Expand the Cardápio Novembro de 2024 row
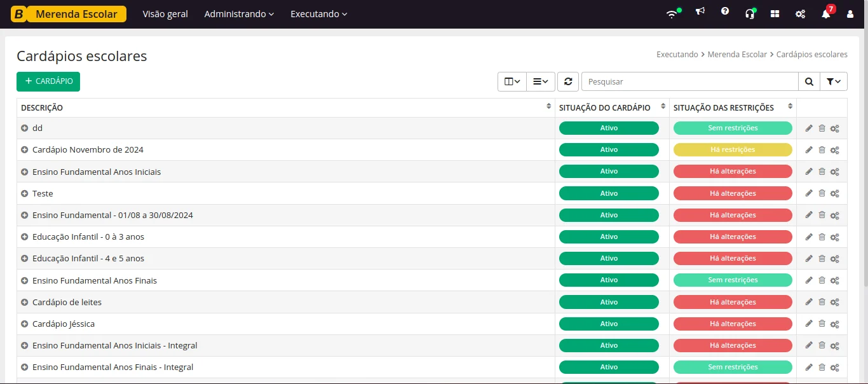 [x=25, y=150]
